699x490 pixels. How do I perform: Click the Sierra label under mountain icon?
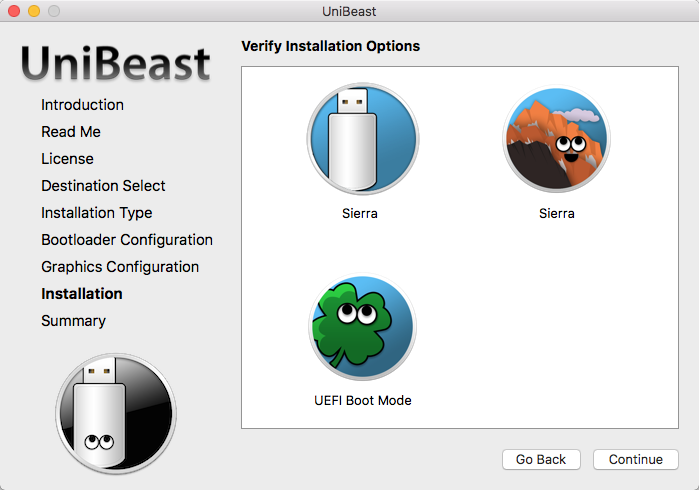click(556, 214)
